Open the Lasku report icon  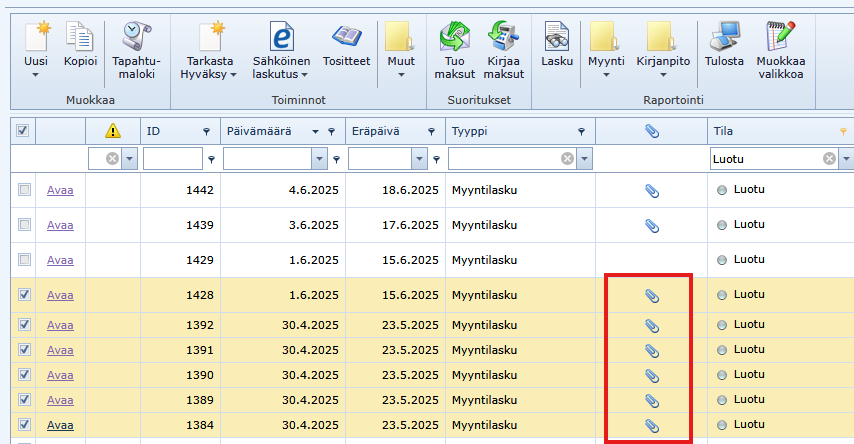(x=557, y=37)
